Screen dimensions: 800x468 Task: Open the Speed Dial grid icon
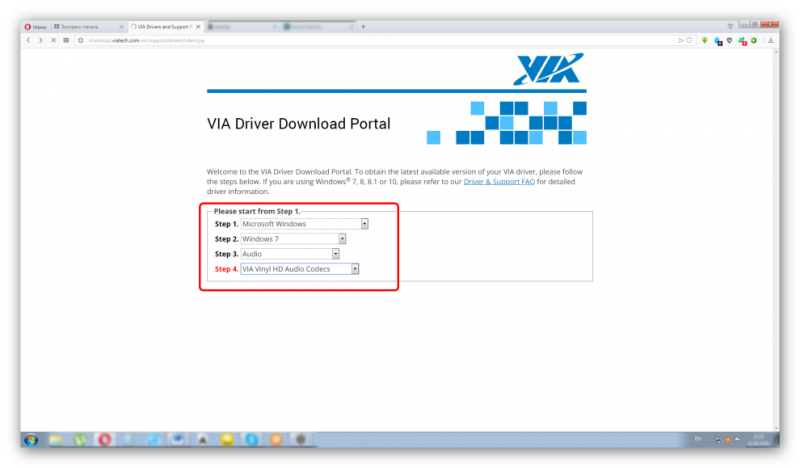66,40
